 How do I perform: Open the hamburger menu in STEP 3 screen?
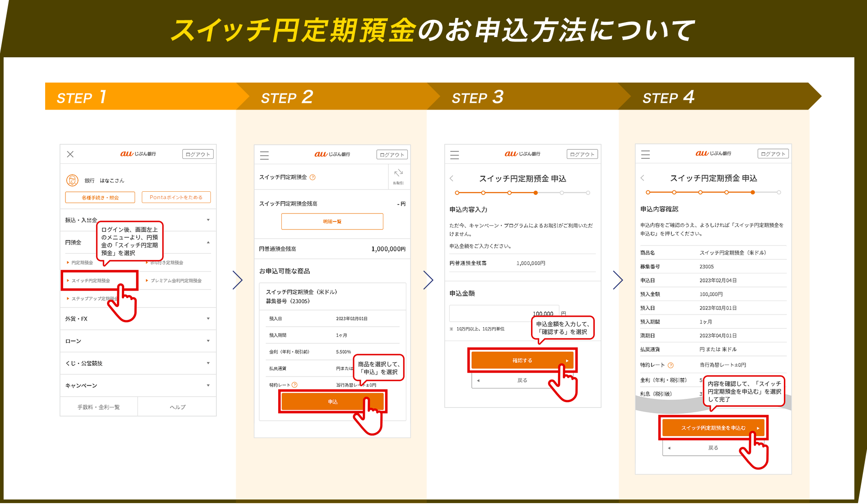[455, 155]
